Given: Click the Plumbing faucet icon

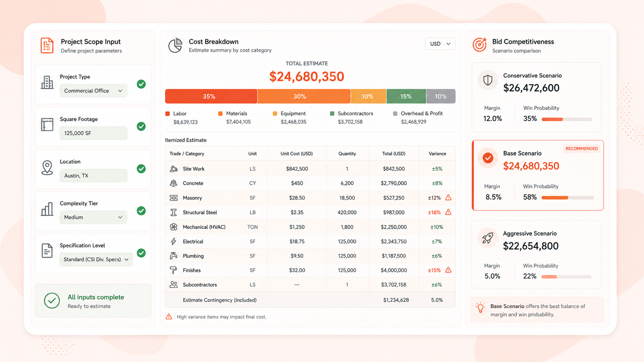Looking at the screenshot, I should click(174, 256).
